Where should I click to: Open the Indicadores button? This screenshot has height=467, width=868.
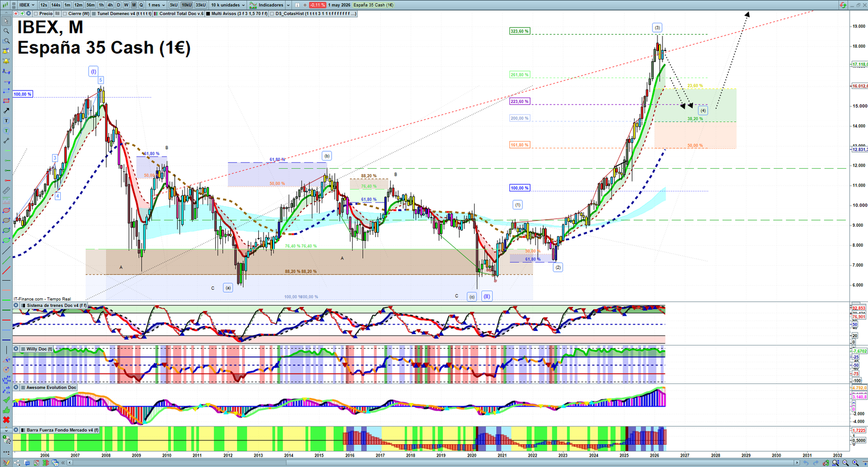click(266, 5)
